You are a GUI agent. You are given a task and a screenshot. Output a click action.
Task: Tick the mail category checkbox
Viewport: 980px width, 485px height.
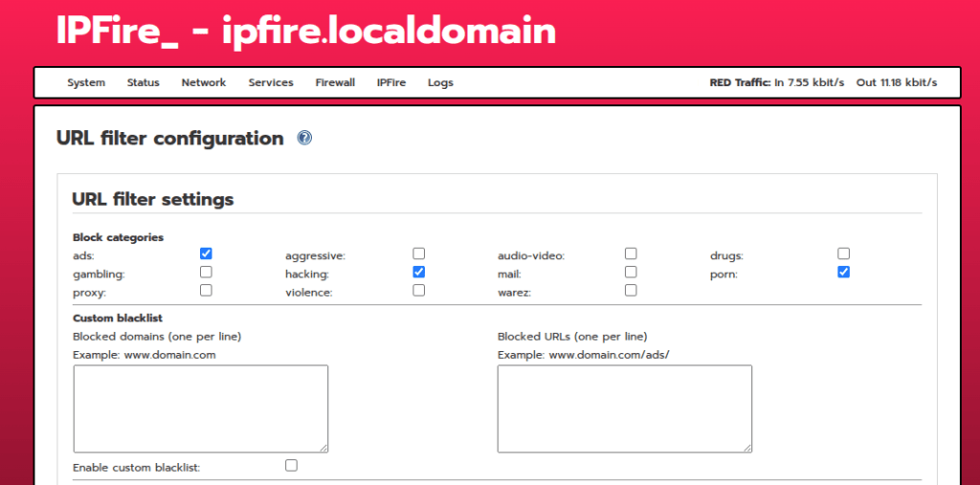click(x=631, y=272)
